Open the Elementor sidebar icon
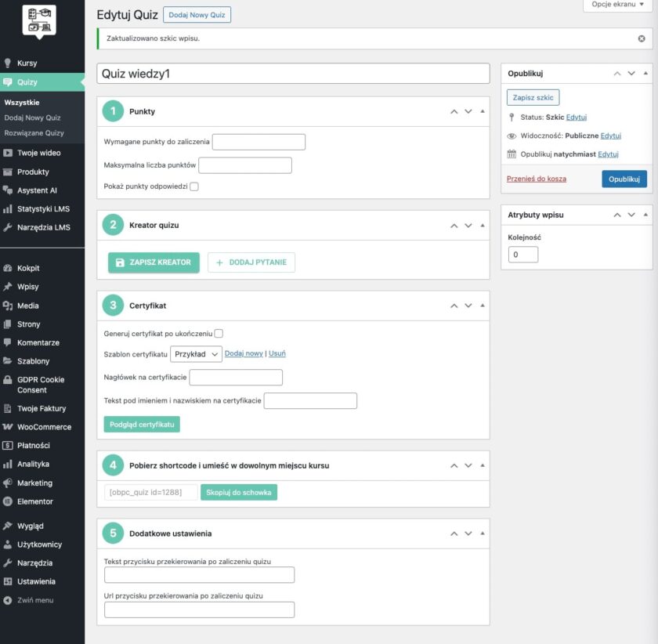 [x=35, y=501]
